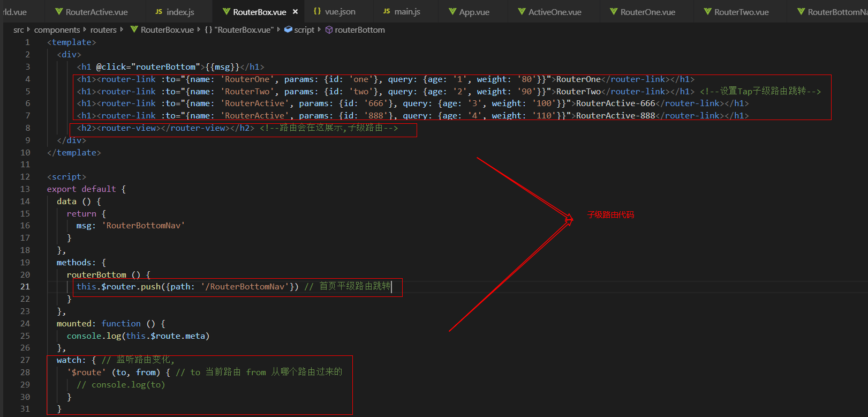Click the JS icon on index.js tab
Image resolution: width=868 pixels, height=417 pixels.
point(159,12)
